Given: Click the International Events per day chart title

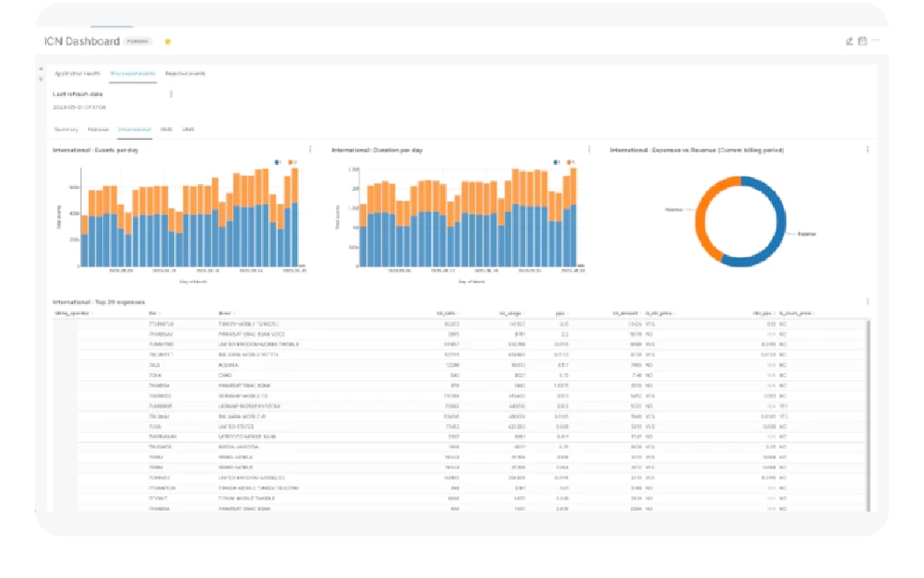Looking at the screenshot, I should pos(96,150).
